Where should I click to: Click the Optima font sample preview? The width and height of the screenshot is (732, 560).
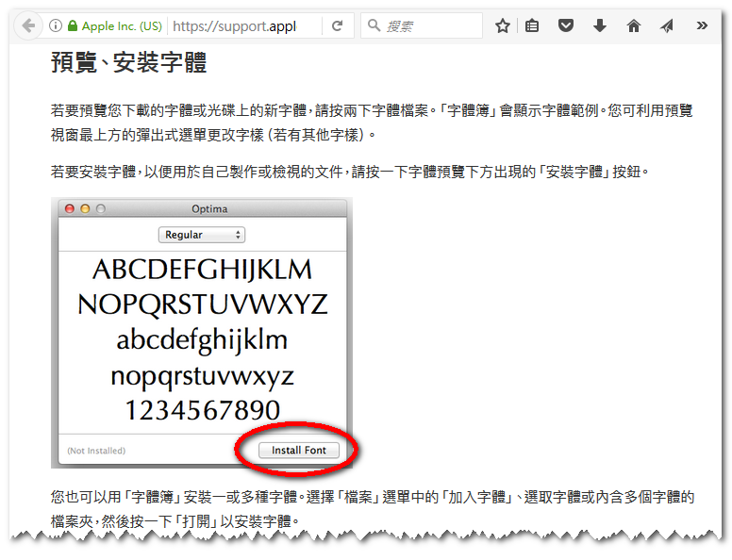(202, 339)
